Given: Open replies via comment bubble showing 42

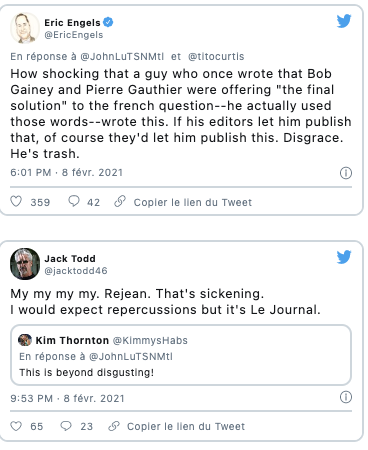Looking at the screenshot, I should 74,201.
